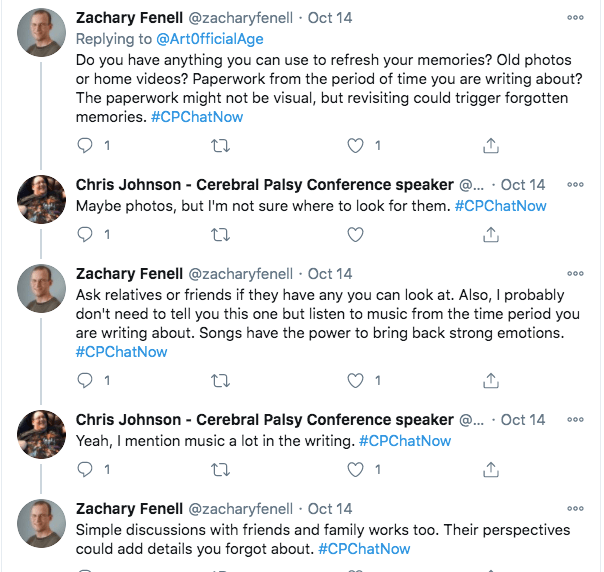Open more menu on Chris's 'Maybe photos' tweet
This screenshot has width=604, height=572.
(575, 185)
